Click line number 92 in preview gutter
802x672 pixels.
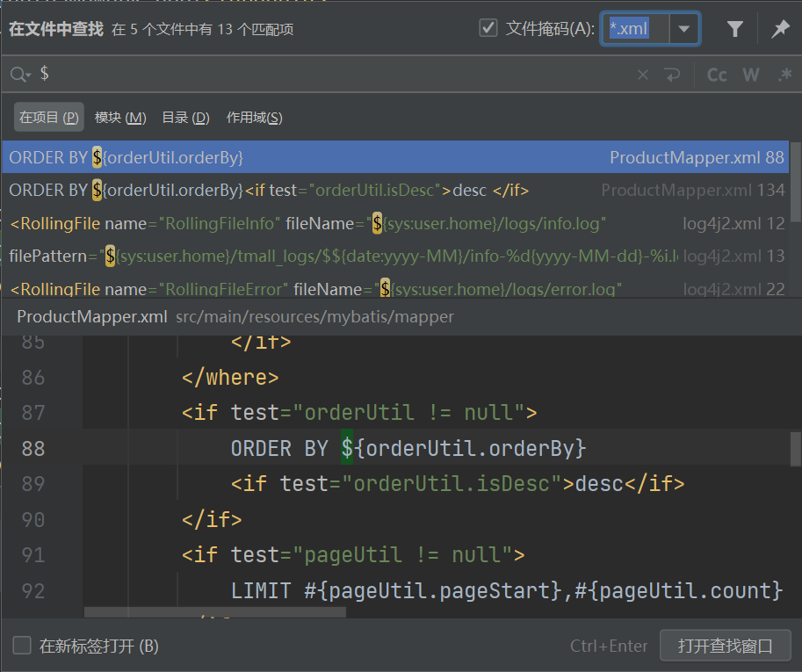pos(33,590)
